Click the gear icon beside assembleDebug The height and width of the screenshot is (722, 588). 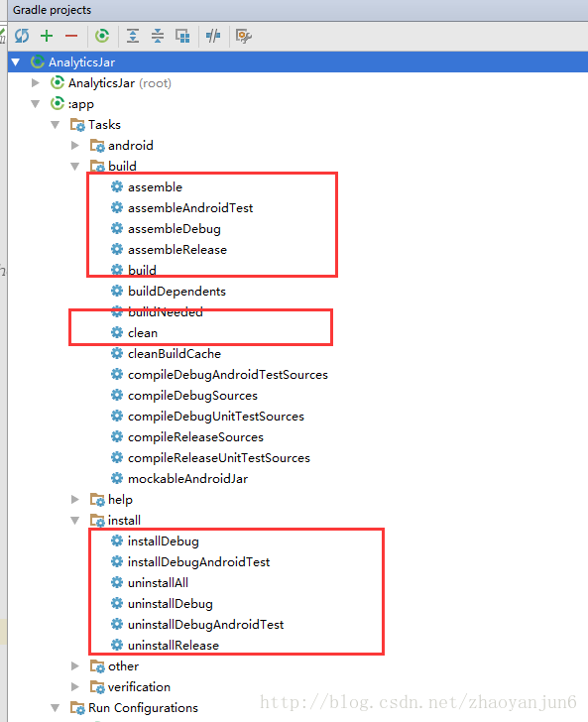click(x=117, y=228)
